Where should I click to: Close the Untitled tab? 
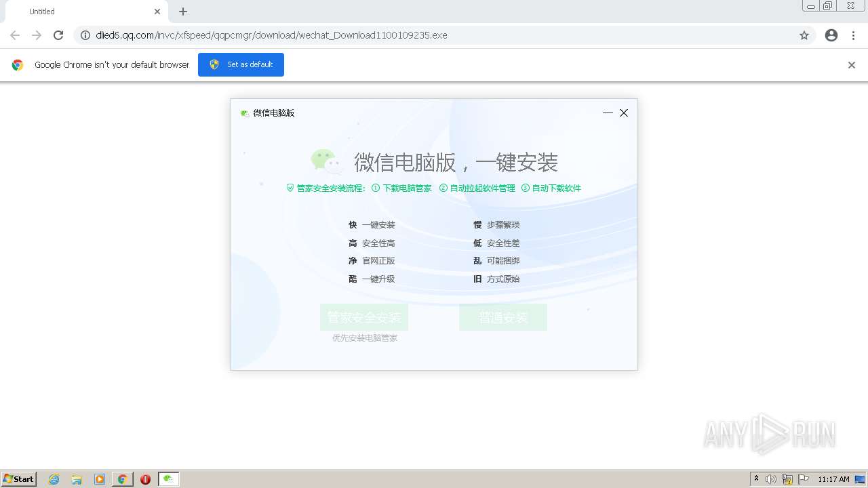[x=157, y=12]
